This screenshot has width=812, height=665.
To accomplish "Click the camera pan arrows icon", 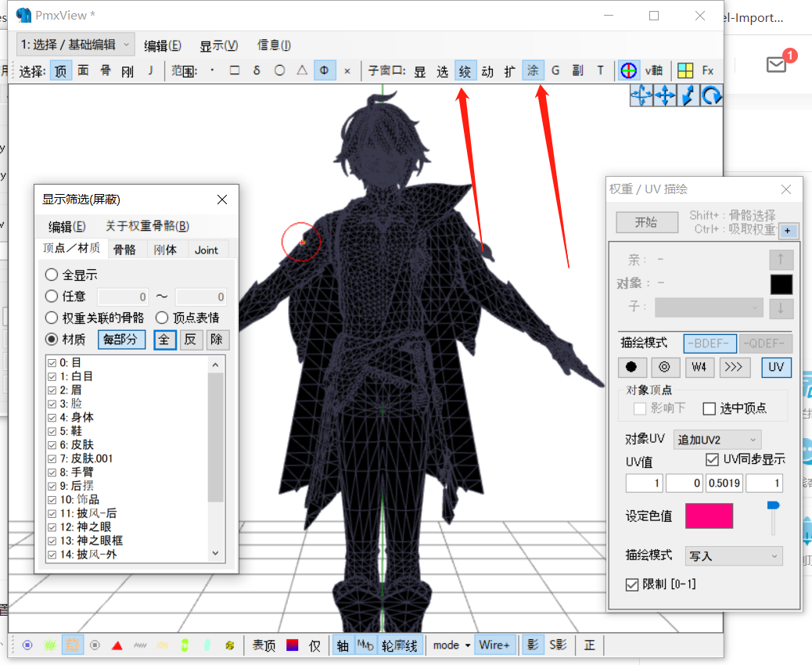I will (665, 95).
